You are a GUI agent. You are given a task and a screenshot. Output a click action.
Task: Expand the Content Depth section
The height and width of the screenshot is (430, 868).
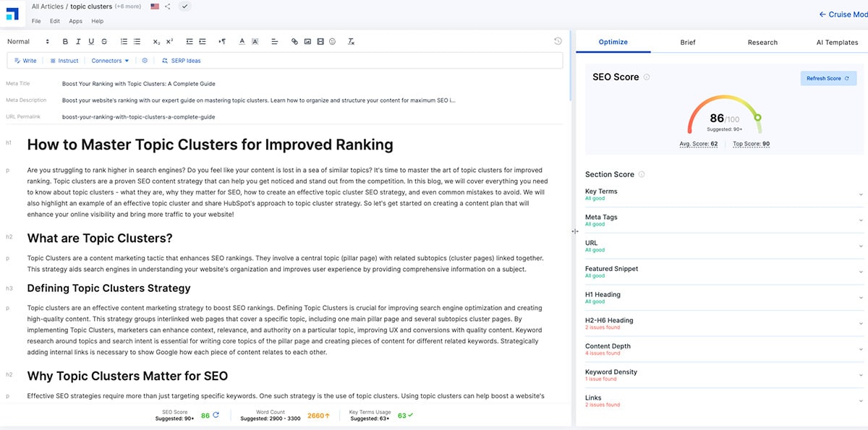(723, 349)
